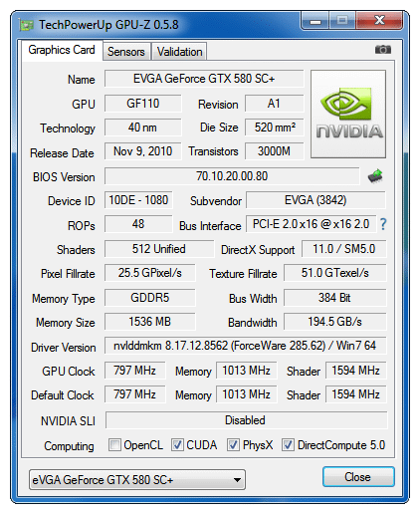Viewport: 420px width, 514px height.
Task: Click the BIOS save chip icon
Action: click(x=375, y=176)
